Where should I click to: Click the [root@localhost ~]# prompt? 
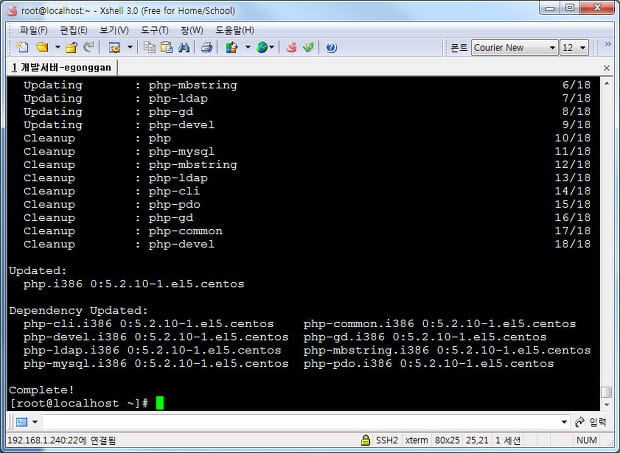tap(78, 403)
